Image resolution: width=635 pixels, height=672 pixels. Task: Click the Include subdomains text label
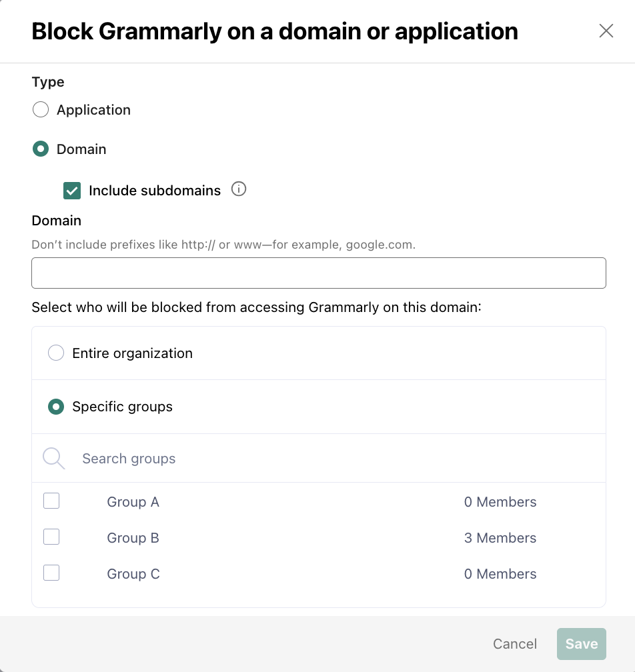pos(155,190)
